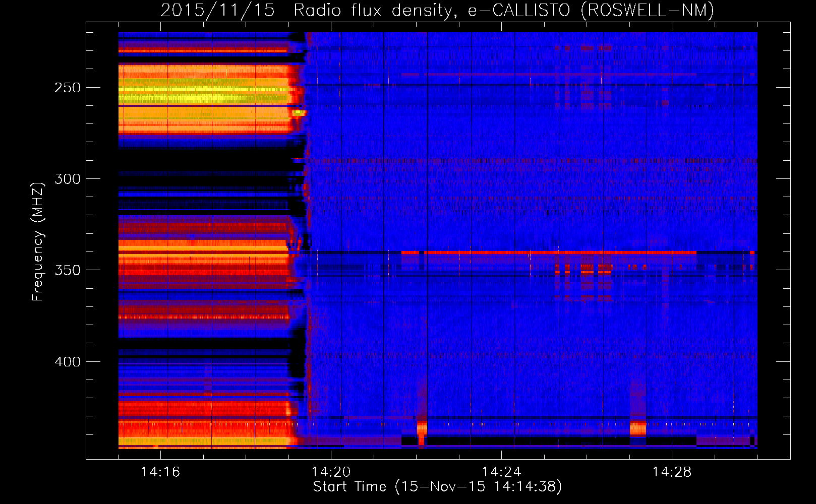Click the 'Start Time (15-Nov-15 14:14:38)' label
Screen dimensions: 816x504
(437, 487)
